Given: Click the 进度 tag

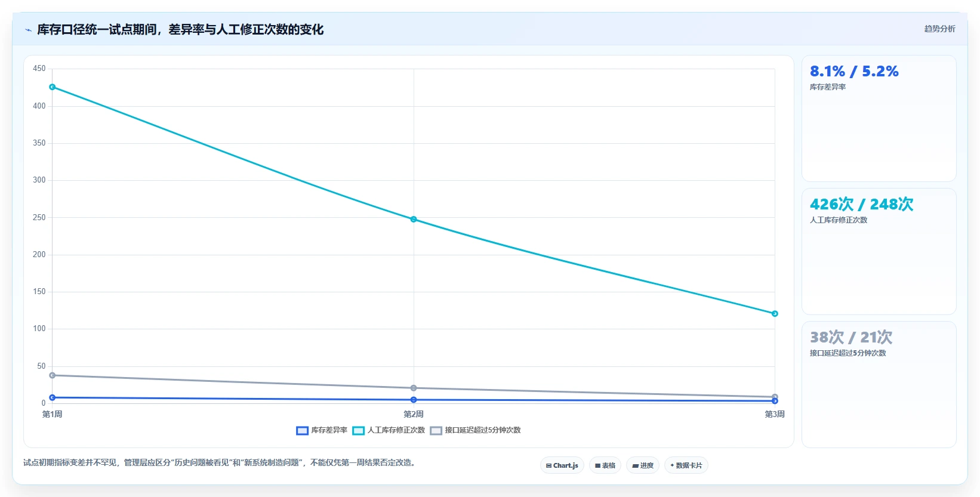Looking at the screenshot, I should (x=643, y=465).
